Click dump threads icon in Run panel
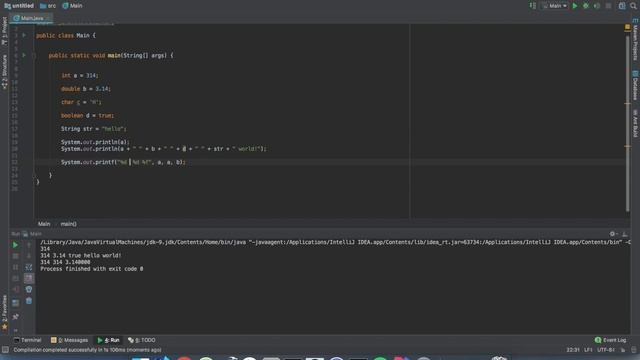This screenshot has width=640, height=360. pyautogui.click(x=15, y=278)
